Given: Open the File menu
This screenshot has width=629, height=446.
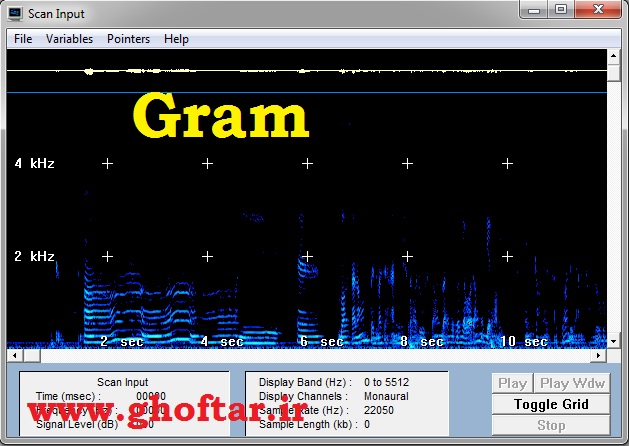Looking at the screenshot, I should [x=23, y=39].
